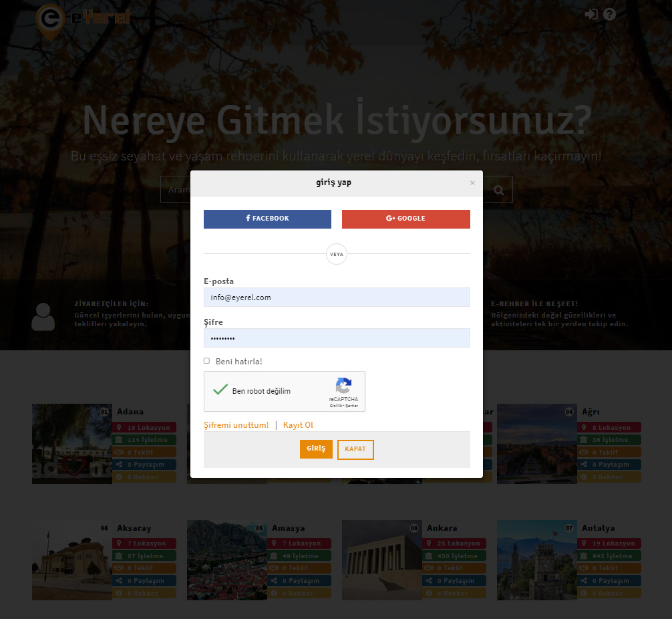Open the Antalya city thumbnail
Screen dimensions: 672x619
click(x=536, y=560)
